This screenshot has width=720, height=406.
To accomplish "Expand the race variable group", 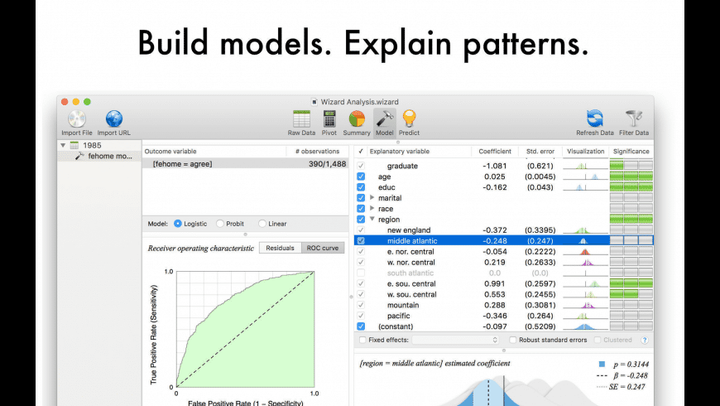I will (x=372, y=209).
